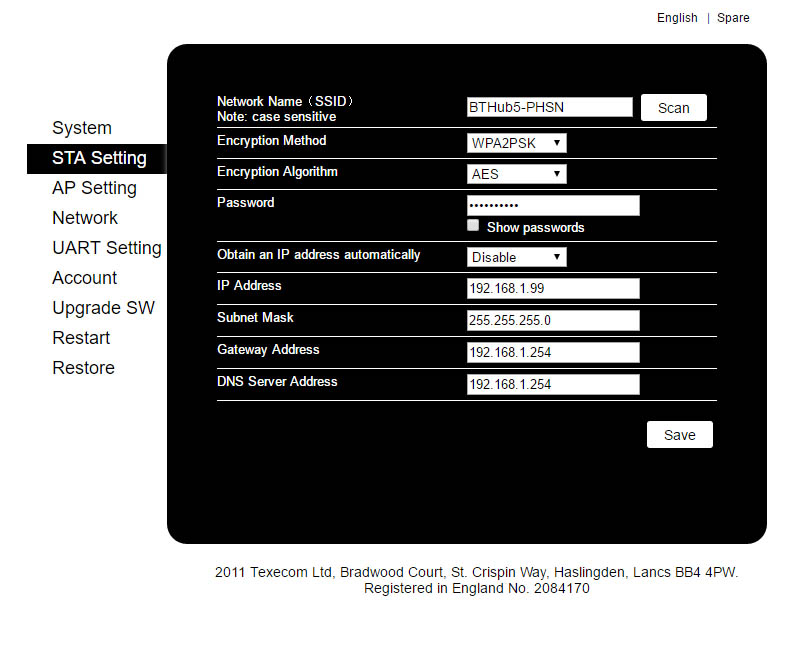This screenshot has height=668, width=801.
Task: Open the Network settings page
Action: pyautogui.click(x=85, y=218)
